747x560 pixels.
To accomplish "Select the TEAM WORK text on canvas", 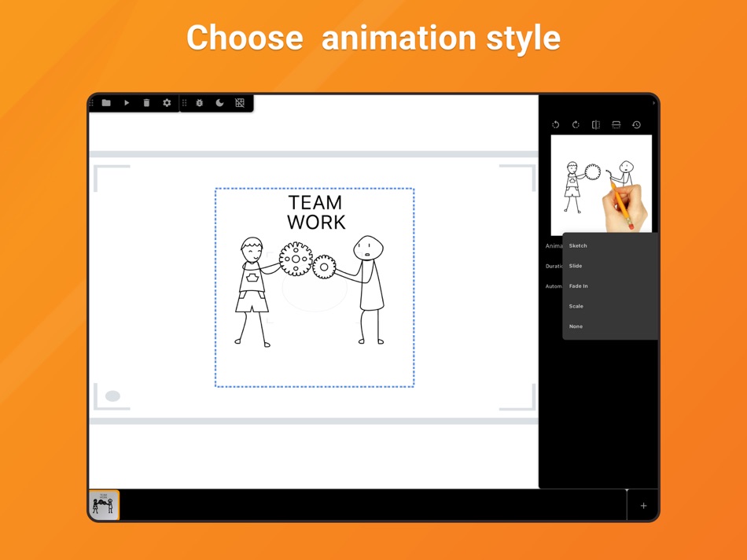I will coord(315,212).
